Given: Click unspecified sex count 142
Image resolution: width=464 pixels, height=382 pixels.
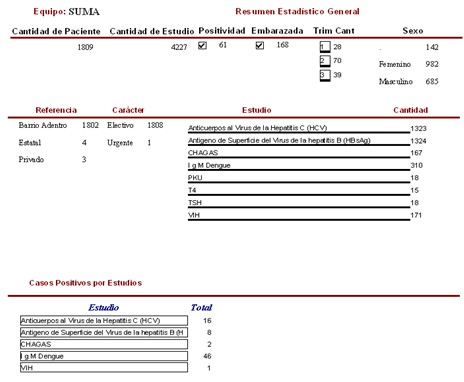Looking at the screenshot, I should 432,47.
